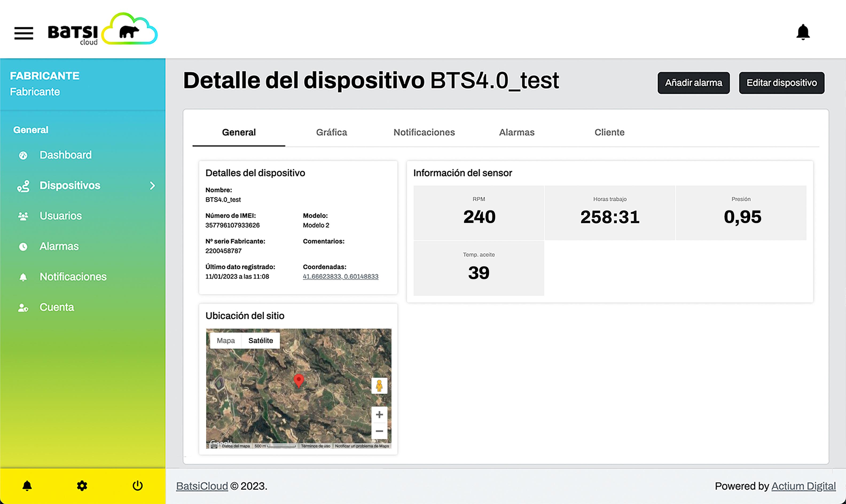Open settings gear in sidebar footer
This screenshot has height=504, width=846.
[82, 486]
